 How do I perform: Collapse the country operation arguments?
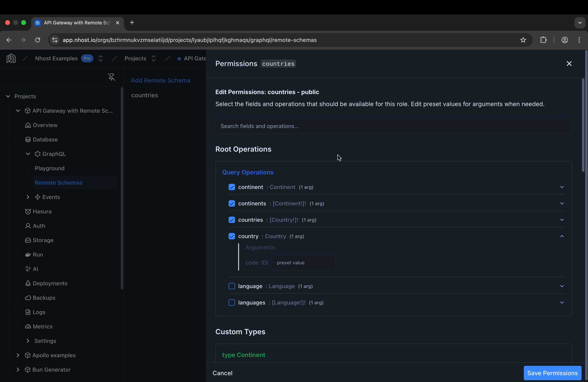(x=562, y=236)
